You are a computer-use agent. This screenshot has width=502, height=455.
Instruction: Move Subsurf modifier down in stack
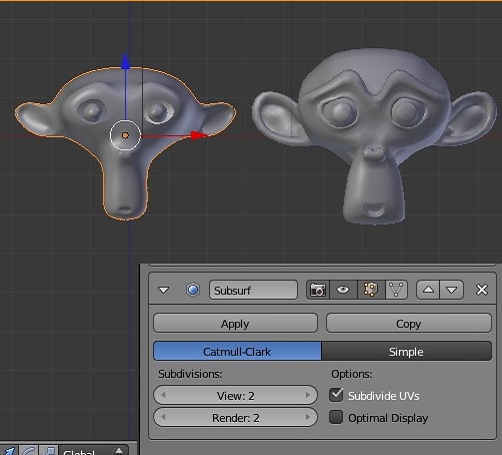[x=452, y=290]
